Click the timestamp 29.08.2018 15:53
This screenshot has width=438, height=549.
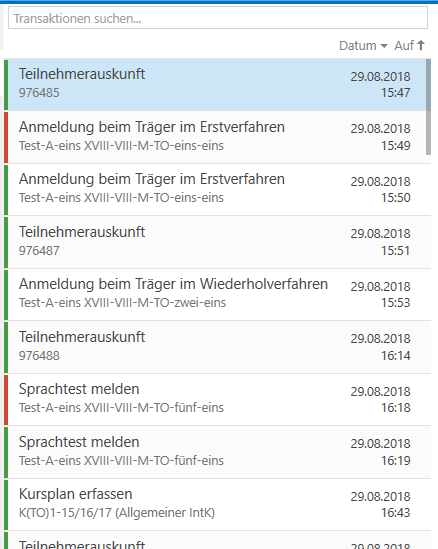pyautogui.click(x=381, y=294)
